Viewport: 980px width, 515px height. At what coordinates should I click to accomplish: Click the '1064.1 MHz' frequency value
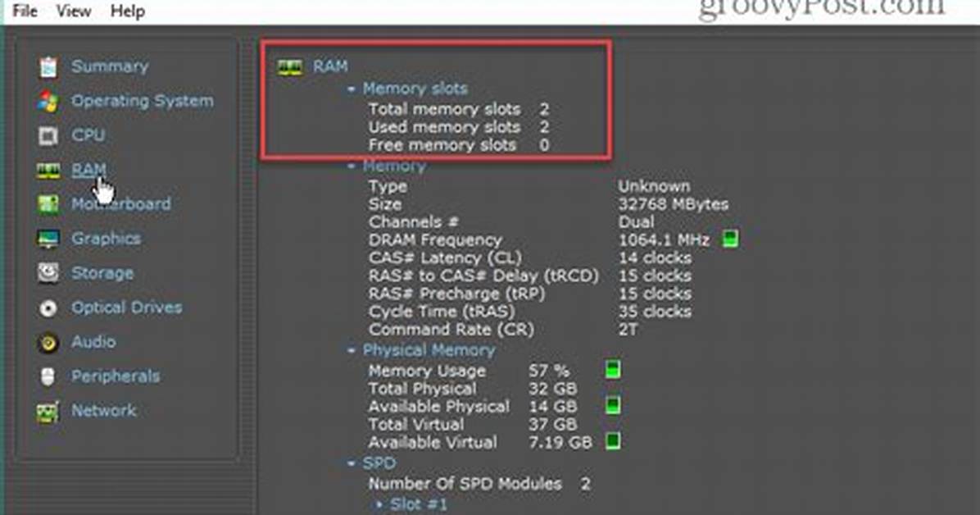coord(664,239)
